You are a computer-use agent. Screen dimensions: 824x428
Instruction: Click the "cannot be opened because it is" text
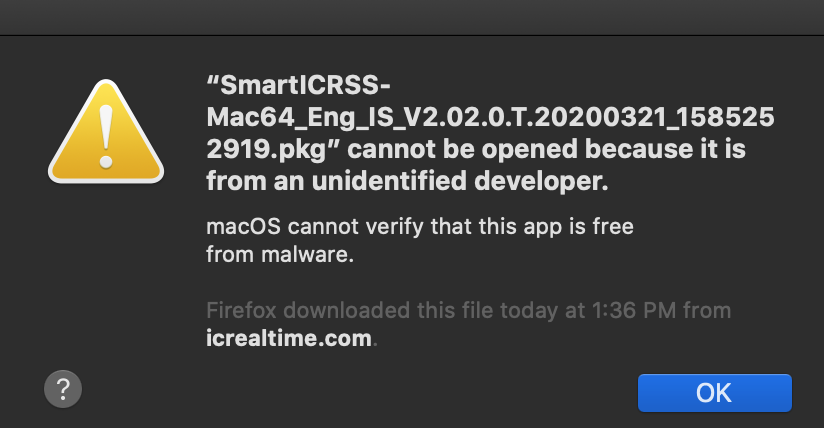[x=547, y=149]
